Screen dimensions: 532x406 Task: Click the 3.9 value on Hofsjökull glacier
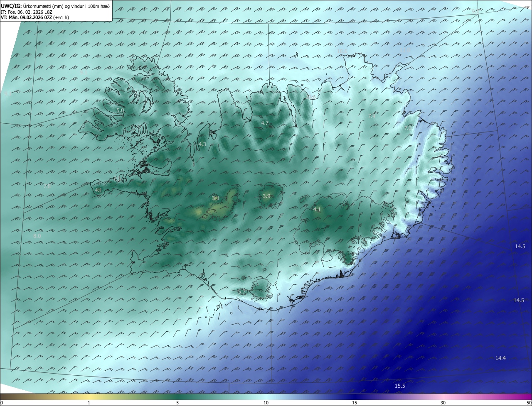[x=267, y=196]
